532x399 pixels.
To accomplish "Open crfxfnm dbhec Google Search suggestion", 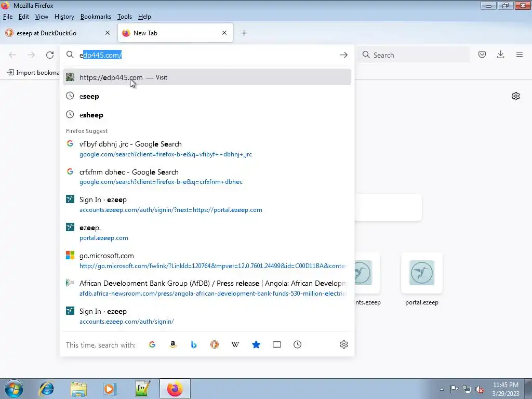I will 207,177.
